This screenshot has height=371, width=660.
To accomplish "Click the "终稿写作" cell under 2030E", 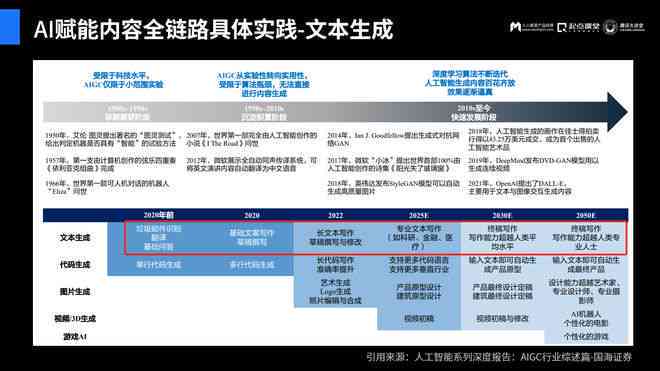I will 502,238.
